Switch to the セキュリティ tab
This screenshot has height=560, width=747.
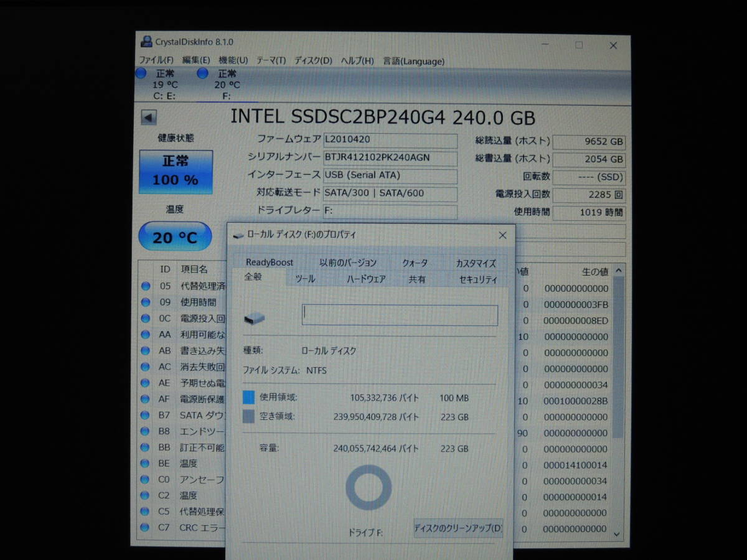point(478,279)
